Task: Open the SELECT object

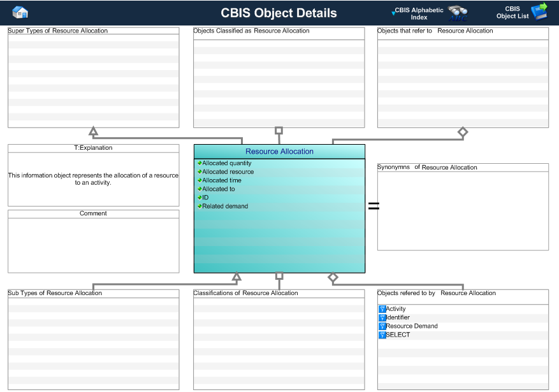Action: [x=398, y=335]
